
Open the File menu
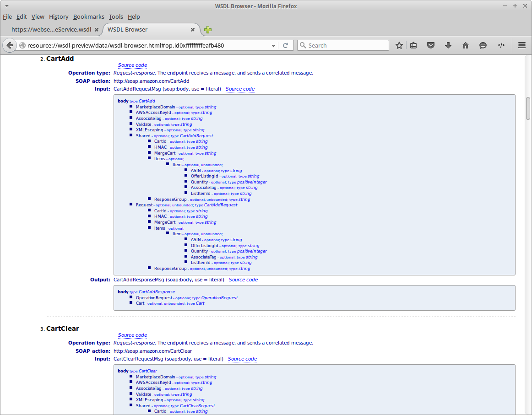coord(7,16)
